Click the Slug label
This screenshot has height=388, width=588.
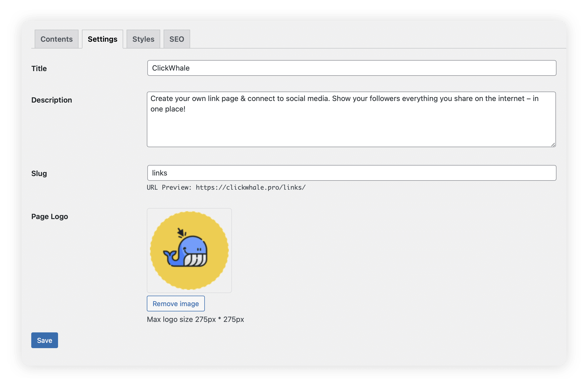point(39,173)
